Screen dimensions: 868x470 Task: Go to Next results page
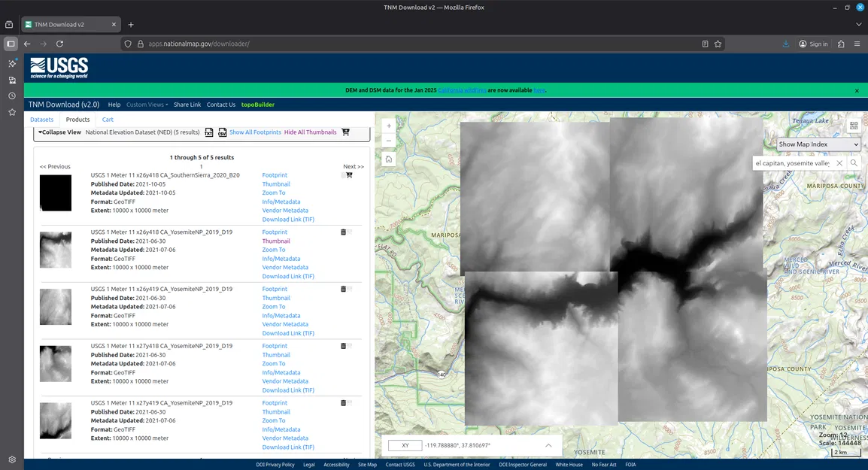[x=354, y=167]
